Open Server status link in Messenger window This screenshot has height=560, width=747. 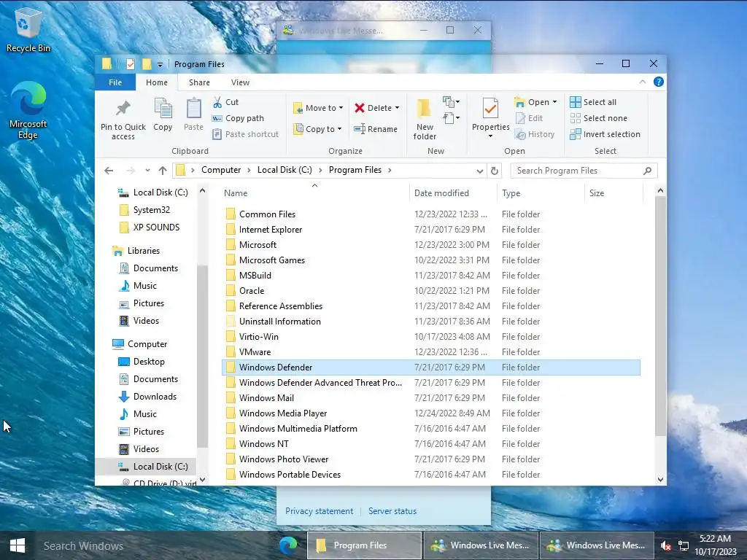392,511
